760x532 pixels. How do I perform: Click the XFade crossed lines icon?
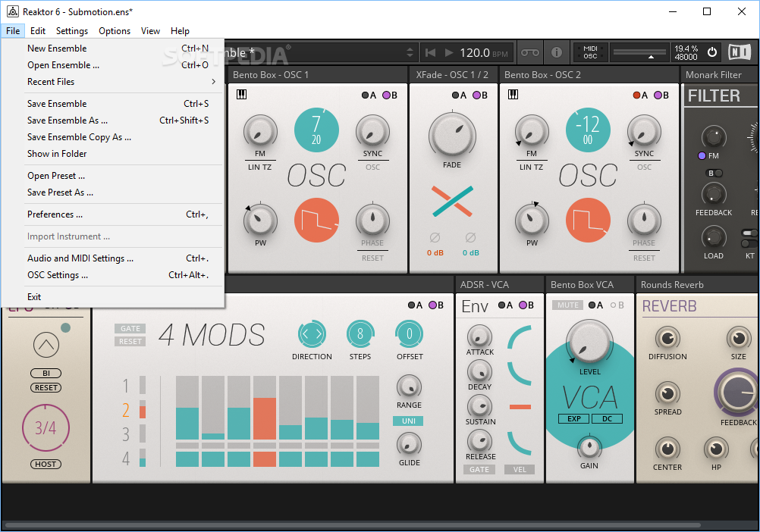coord(452,201)
